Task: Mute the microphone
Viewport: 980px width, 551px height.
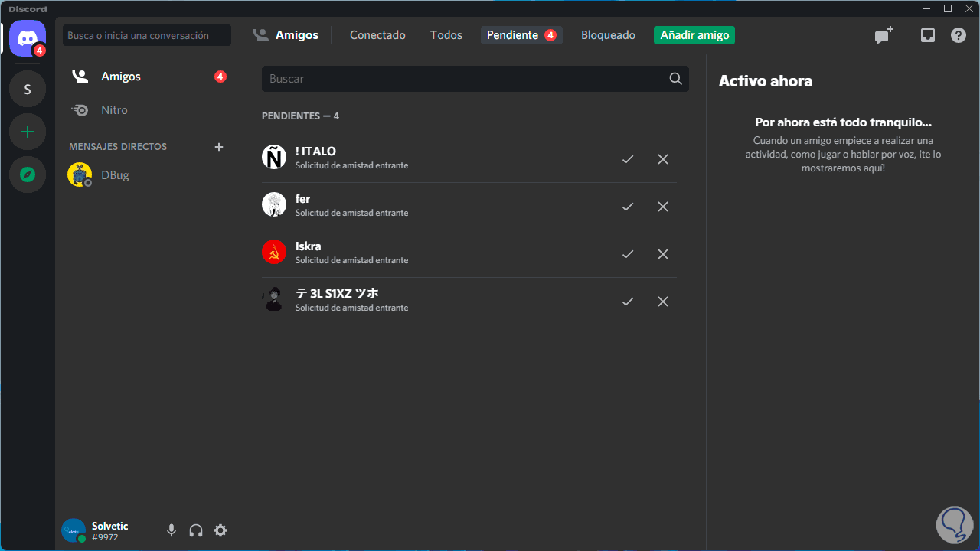Action: [x=171, y=530]
